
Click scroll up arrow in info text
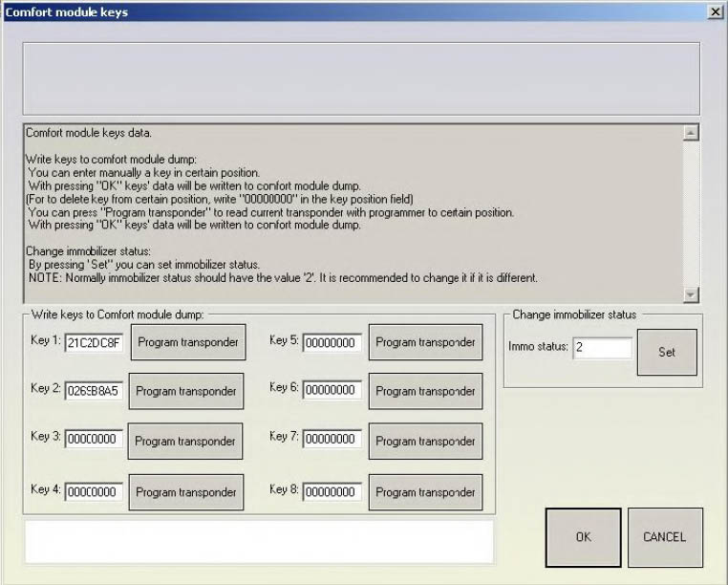tap(692, 133)
